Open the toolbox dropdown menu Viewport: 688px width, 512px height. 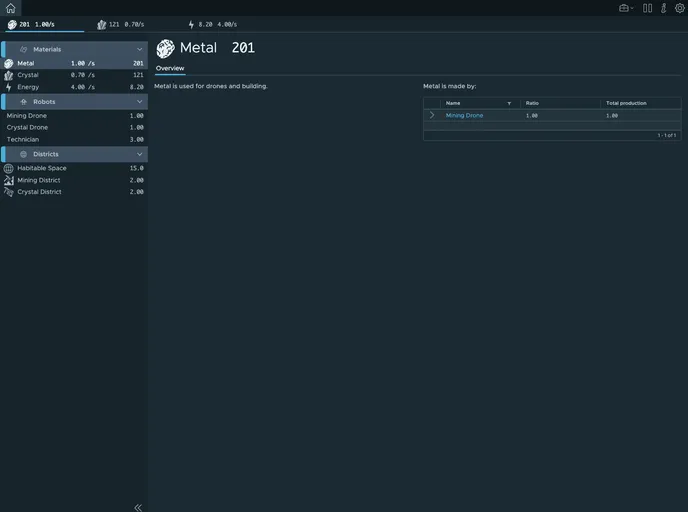[x=626, y=8]
